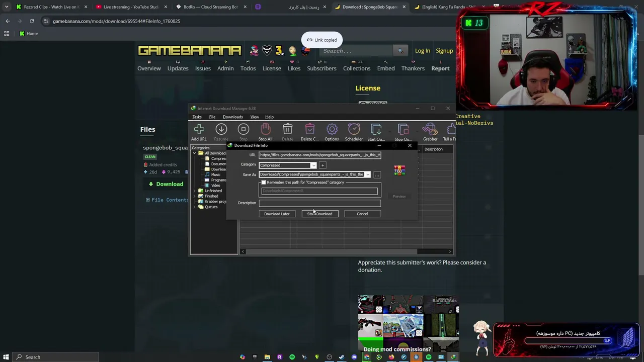Click the Stop All hand icon
The width and height of the screenshot is (644, 362).
pos(265,130)
